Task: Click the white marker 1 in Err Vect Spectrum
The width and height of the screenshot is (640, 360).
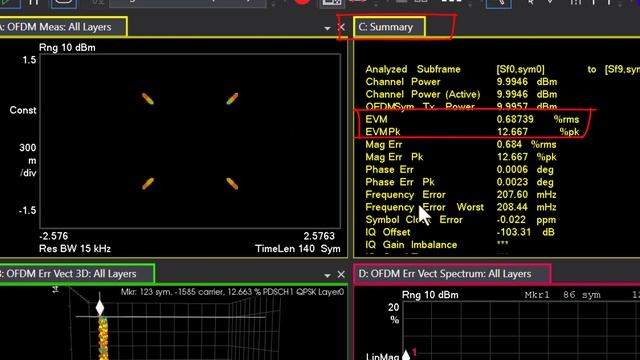Action: pyautogui.click(x=406, y=354)
